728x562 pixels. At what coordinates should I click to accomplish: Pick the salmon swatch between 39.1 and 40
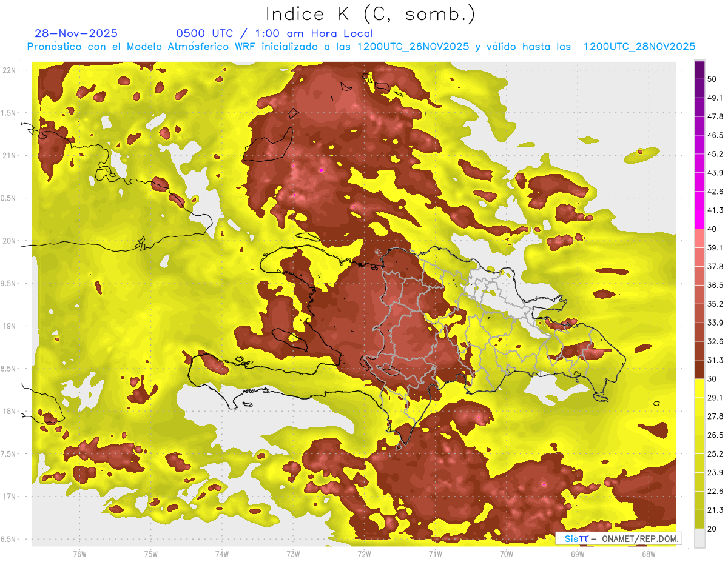click(x=700, y=238)
